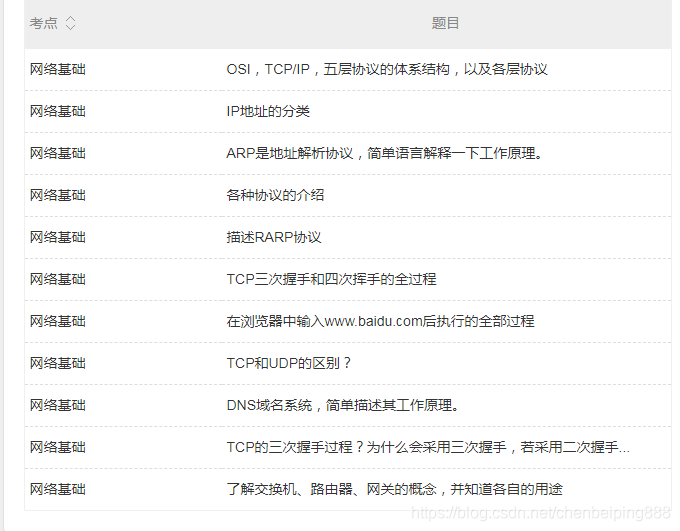Open the 了解交换机、路由器、网关的概念 question
The image size is (680, 531).
[x=395, y=489]
